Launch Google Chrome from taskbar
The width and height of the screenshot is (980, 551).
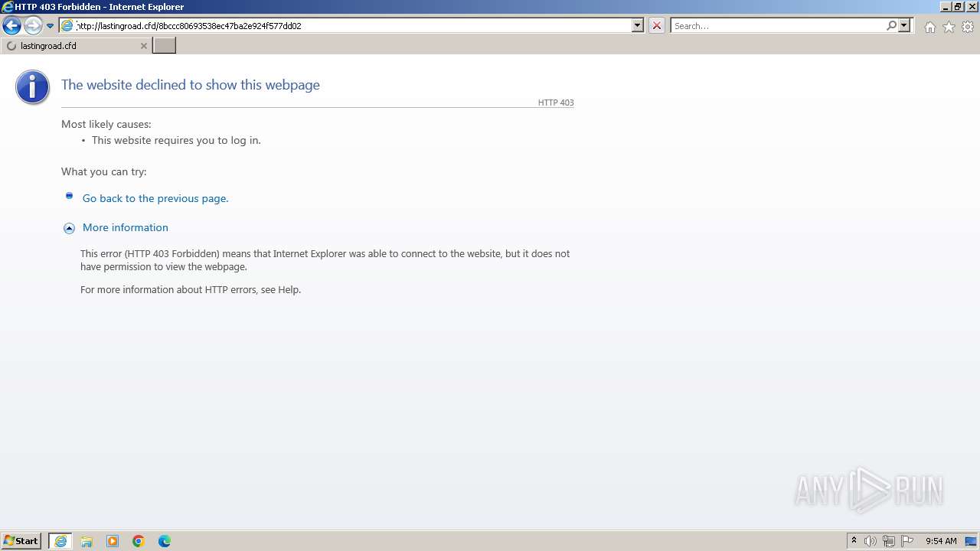[139, 541]
